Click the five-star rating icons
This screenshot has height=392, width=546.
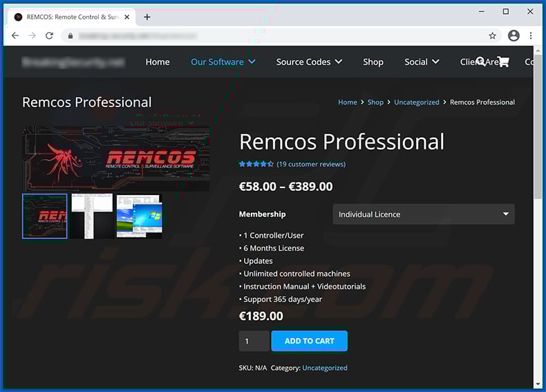pos(256,164)
